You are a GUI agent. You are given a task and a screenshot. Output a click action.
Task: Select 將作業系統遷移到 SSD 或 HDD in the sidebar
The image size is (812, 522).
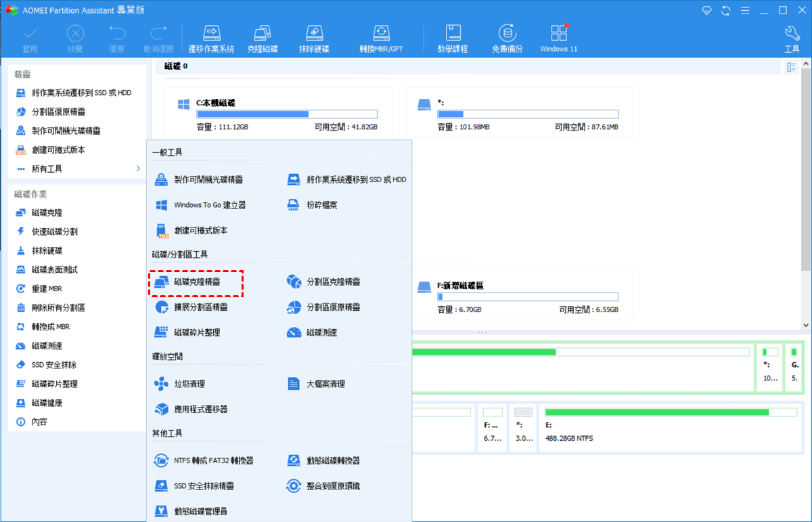point(72,93)
